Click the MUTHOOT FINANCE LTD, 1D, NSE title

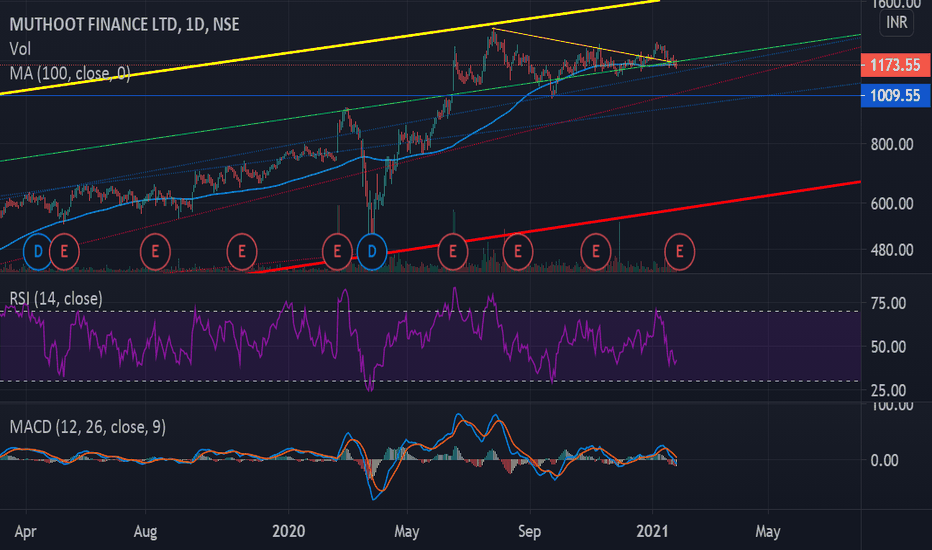124,24
